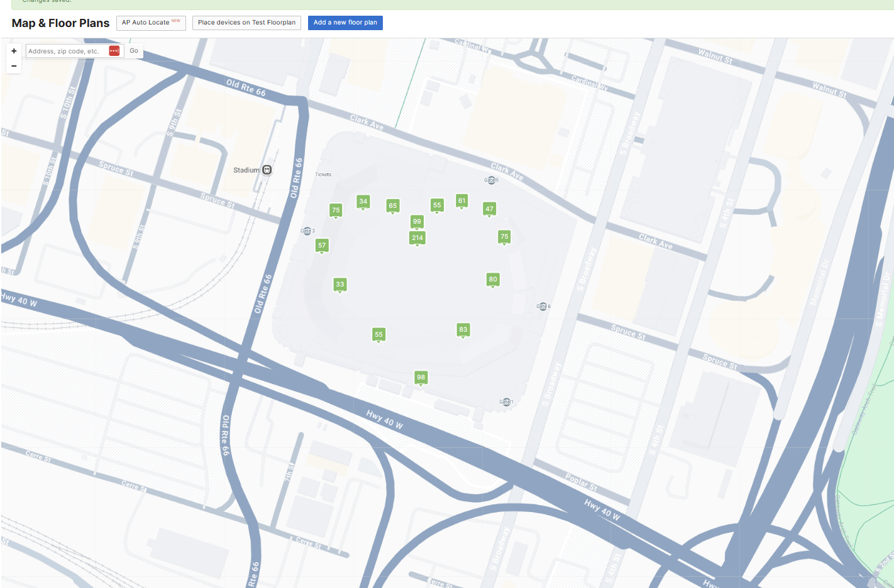894x588 pixels.
Task: Click Add a new floor plan
Action: (x=345, y=23)
